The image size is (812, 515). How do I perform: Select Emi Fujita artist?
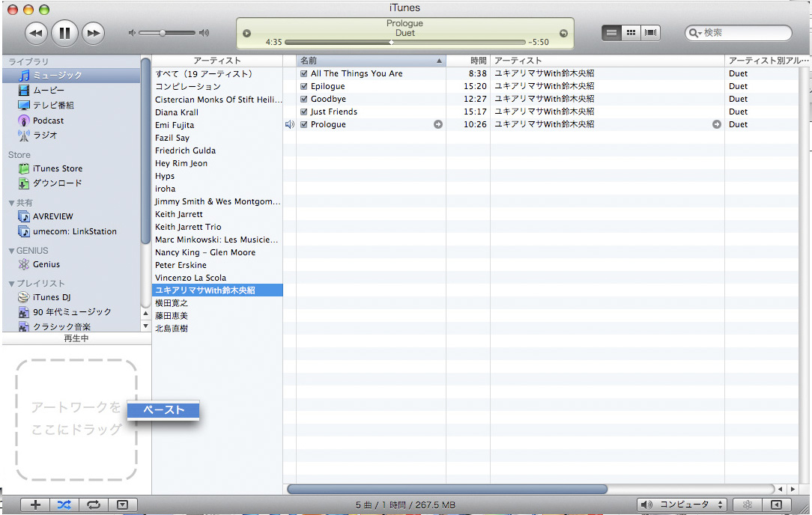[217, 125]
